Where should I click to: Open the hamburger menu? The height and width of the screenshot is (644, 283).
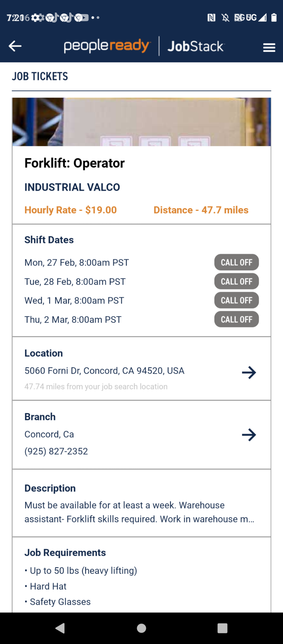[269, 47]
